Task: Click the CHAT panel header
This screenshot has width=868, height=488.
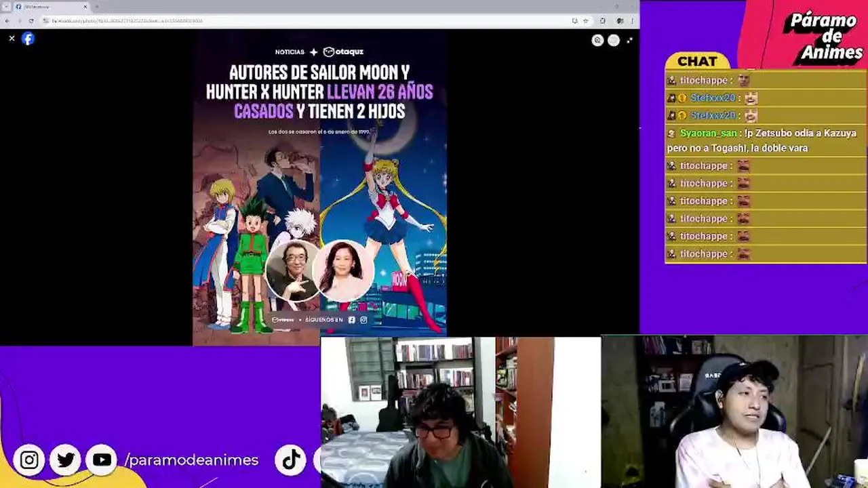Action: [697, 62]
